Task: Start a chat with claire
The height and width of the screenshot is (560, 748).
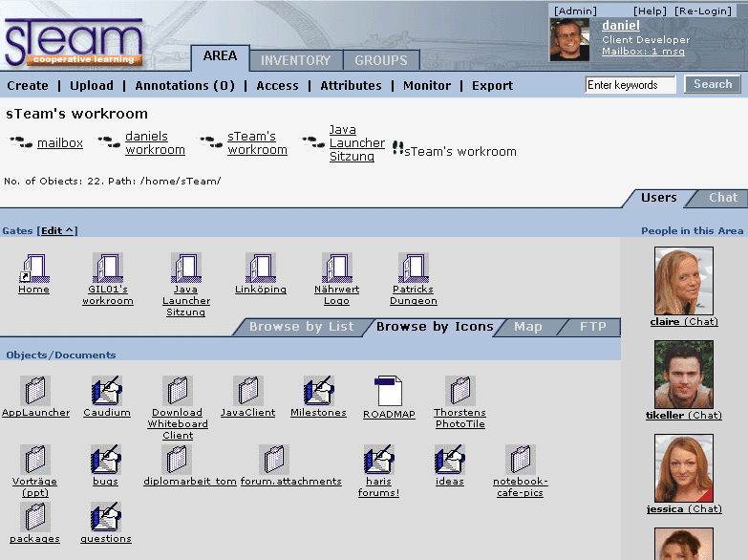Action: coord(701,322)
